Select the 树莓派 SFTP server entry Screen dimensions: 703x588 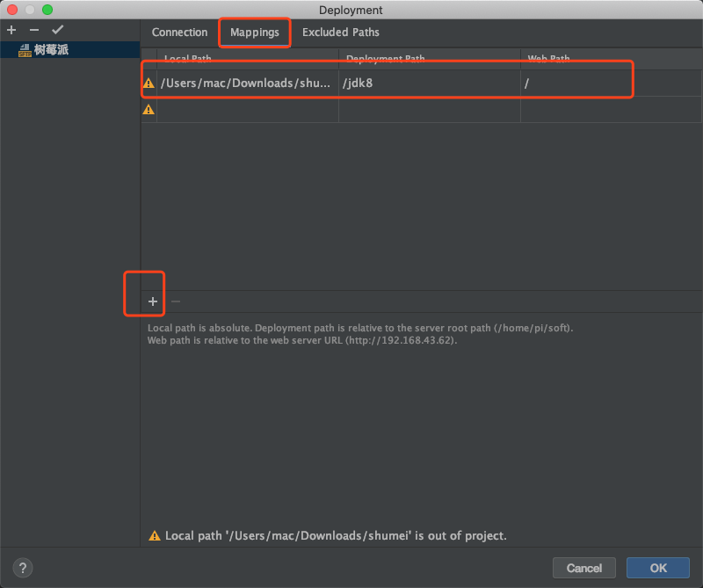(x=70, y=50)
